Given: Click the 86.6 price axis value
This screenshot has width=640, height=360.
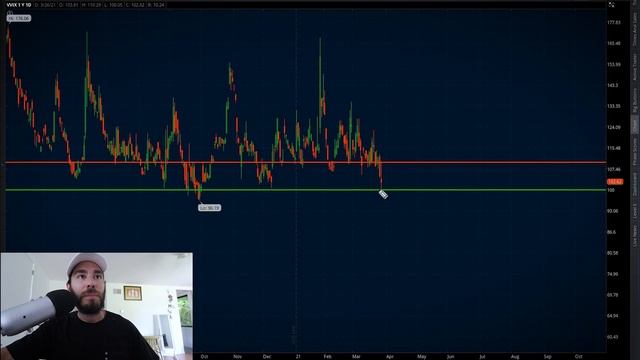Looking at the screenshot, I should (x=611, y=232).
